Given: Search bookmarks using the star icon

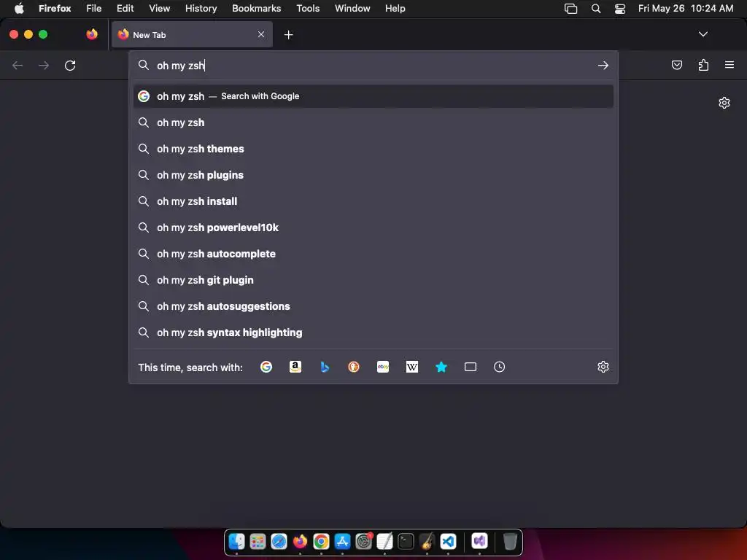Looking at the screenshot, I should coord(441,367).
